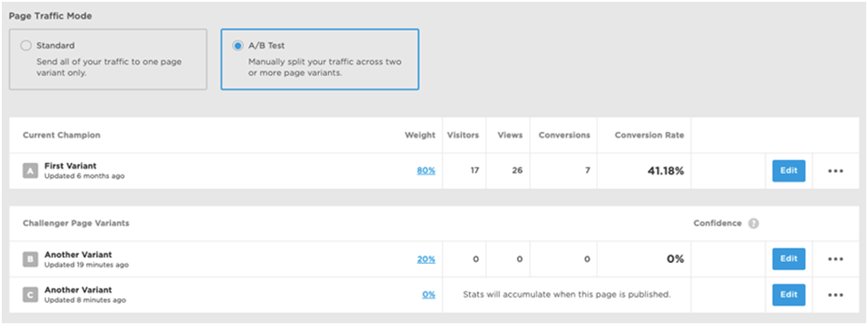Click the Visitors column header
The height and width of the screenshot is (325, 868).
[x=464, y=135]
